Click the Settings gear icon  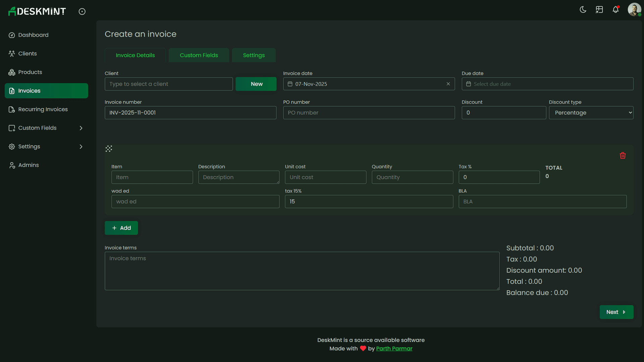click(x=12, y=146)
